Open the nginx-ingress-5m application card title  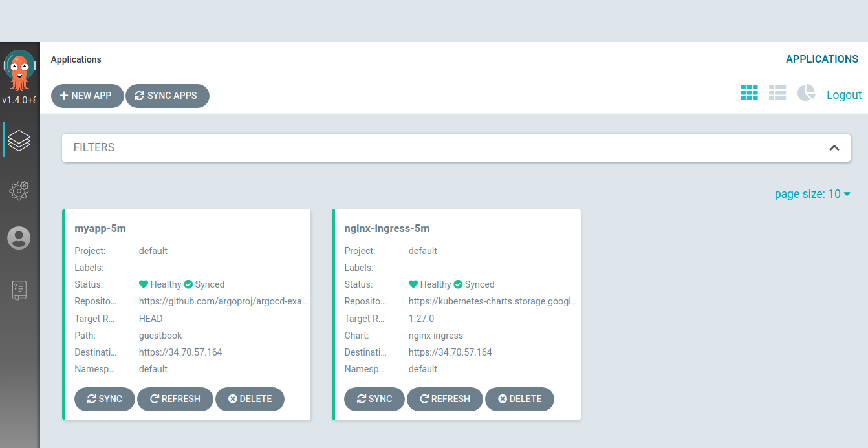click(387, 228)
